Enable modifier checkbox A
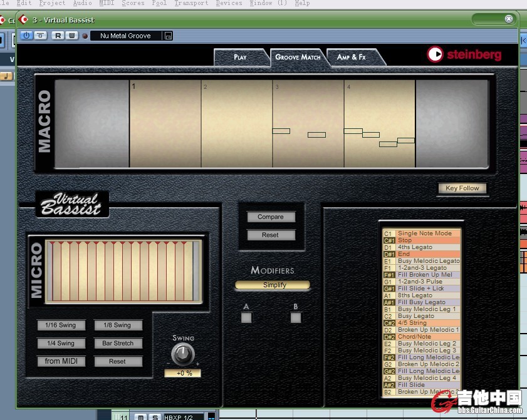The width and height of the screenshot is (527, 420). 246,317
